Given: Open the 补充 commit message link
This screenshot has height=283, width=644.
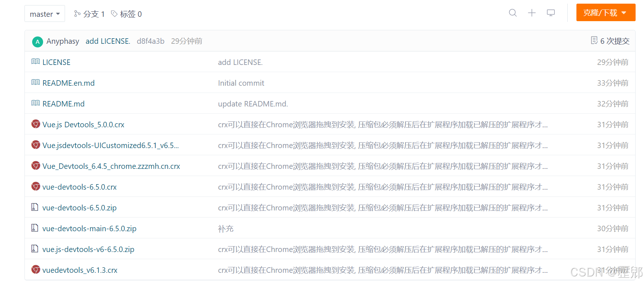Looking at the screenshot, I should (226, 229).
